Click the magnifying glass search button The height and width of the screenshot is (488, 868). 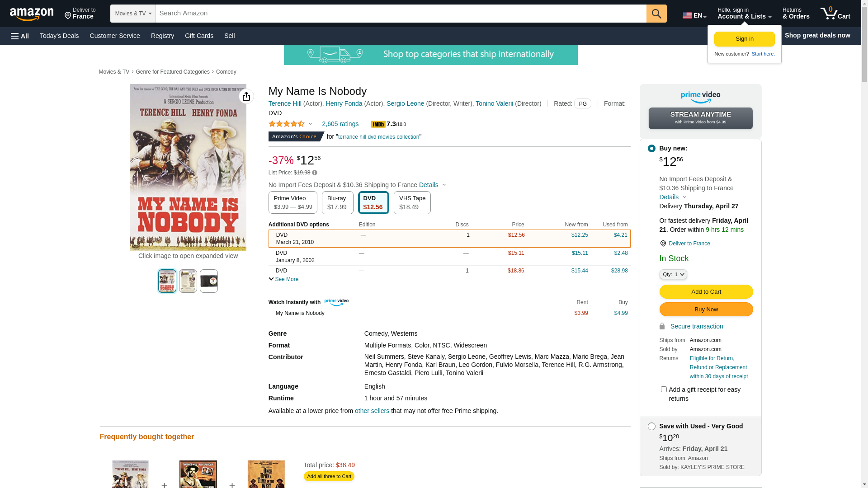point(656,14)
